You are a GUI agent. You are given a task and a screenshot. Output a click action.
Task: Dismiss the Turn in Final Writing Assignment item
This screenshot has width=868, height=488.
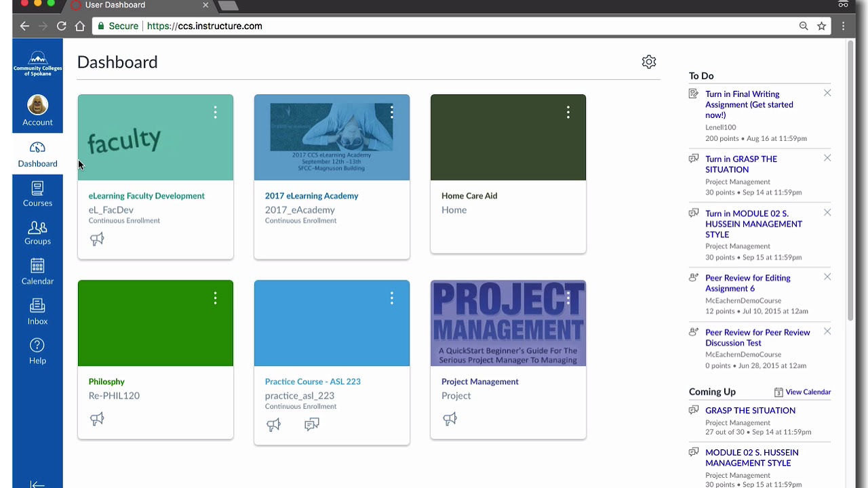[x=827, y=93]
